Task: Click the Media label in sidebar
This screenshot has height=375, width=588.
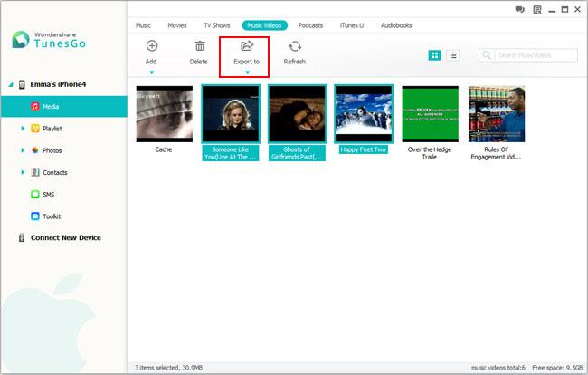Action: click(x=51, y=107)
